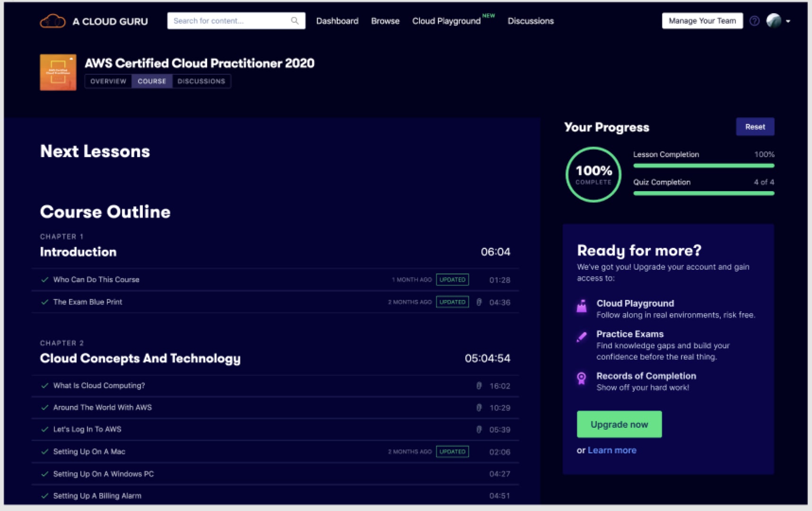The image size is (812, 511).
Task: Click the Ready for more? heading
Action: click(639, 250)
